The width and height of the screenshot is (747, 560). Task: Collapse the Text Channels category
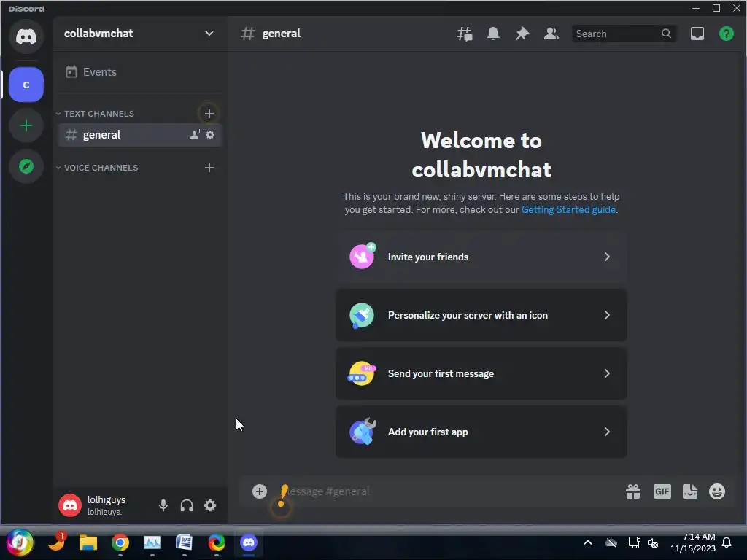point(95,114)
